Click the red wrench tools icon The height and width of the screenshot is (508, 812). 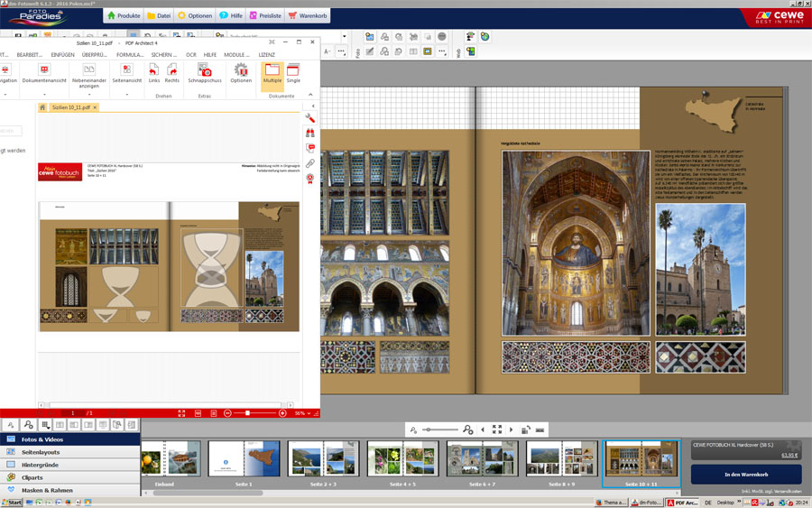click(310, 118)
